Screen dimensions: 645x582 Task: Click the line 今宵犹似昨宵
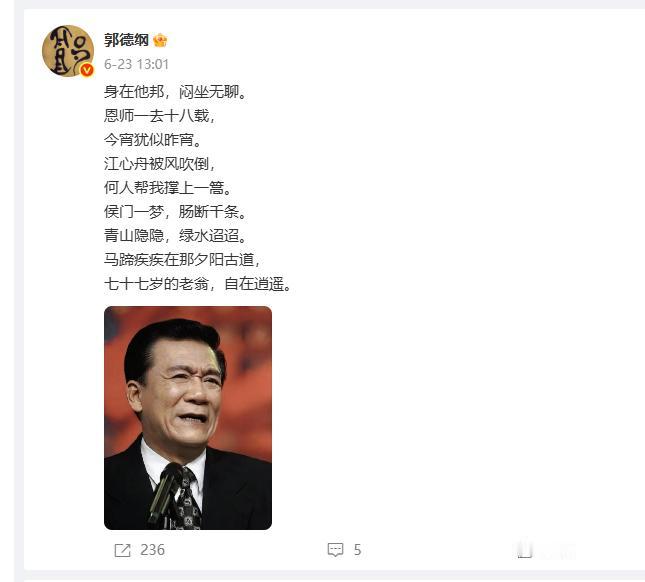click(153, 140)
